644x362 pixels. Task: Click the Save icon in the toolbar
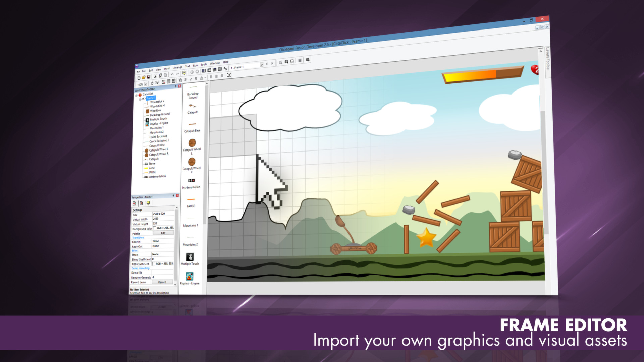[x=149, y=77]
